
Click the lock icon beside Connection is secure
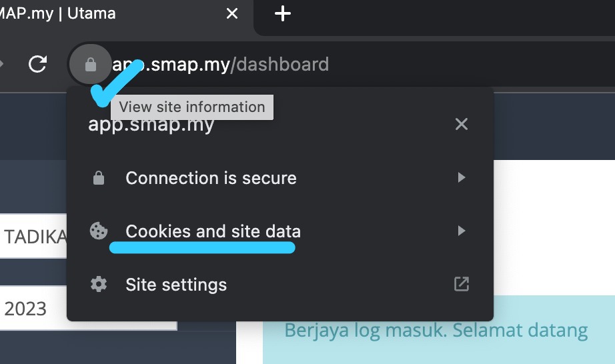[x=99, y=177]
